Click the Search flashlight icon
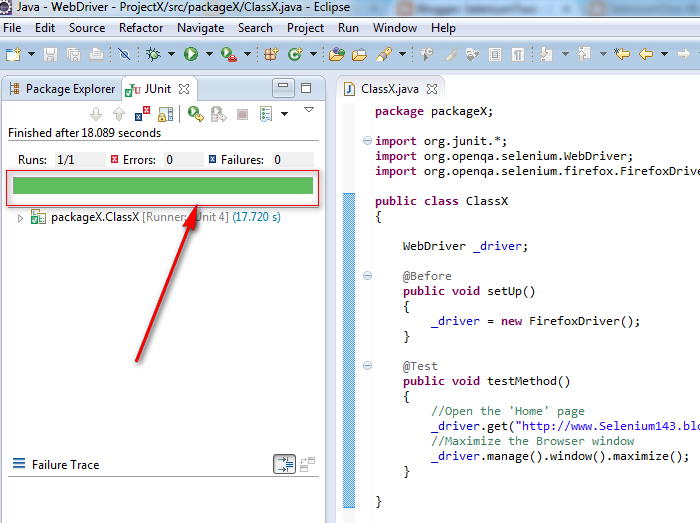Screen dimensions: 700x523 click(x=384, y=54)
